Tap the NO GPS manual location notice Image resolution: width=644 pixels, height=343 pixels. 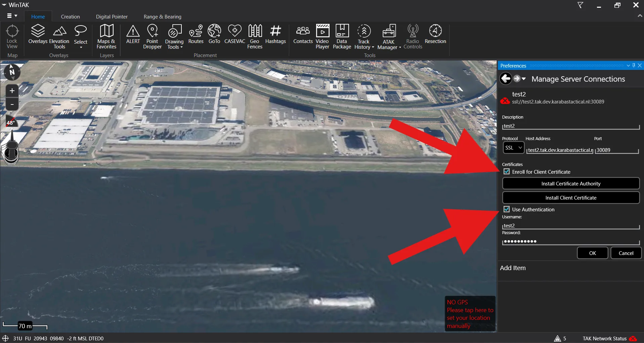pyautogui.click(x=470, y=314)
